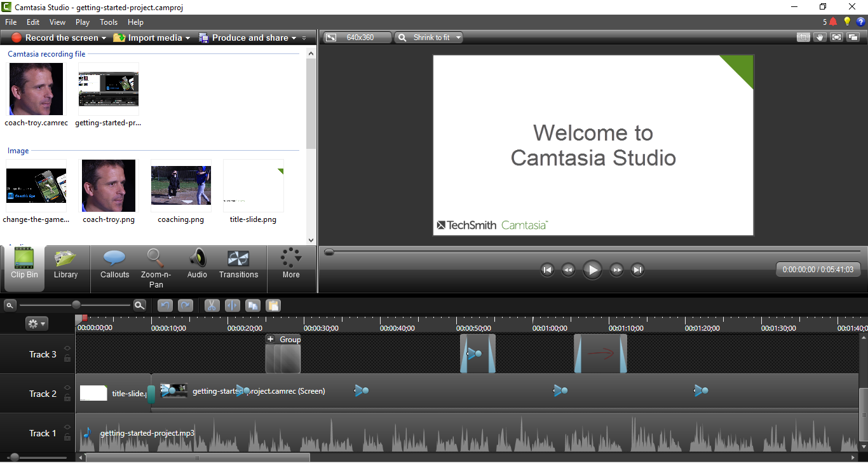Switch preview to full screen mode
The height and width of the screenshot is (463, 868).
point(837,38)
